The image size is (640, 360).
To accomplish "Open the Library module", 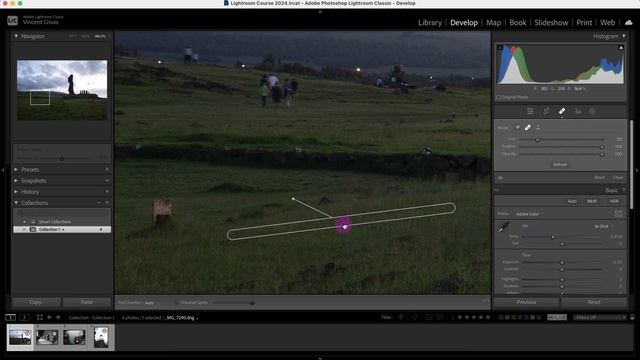I will tap(430, 22).
